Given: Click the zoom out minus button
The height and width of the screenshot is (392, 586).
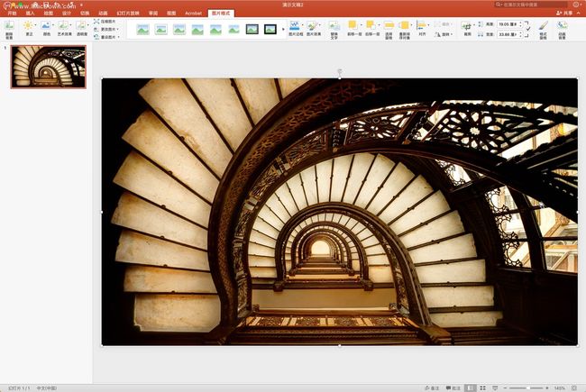Looking at the screenshot, I should (x=505, y=387).
